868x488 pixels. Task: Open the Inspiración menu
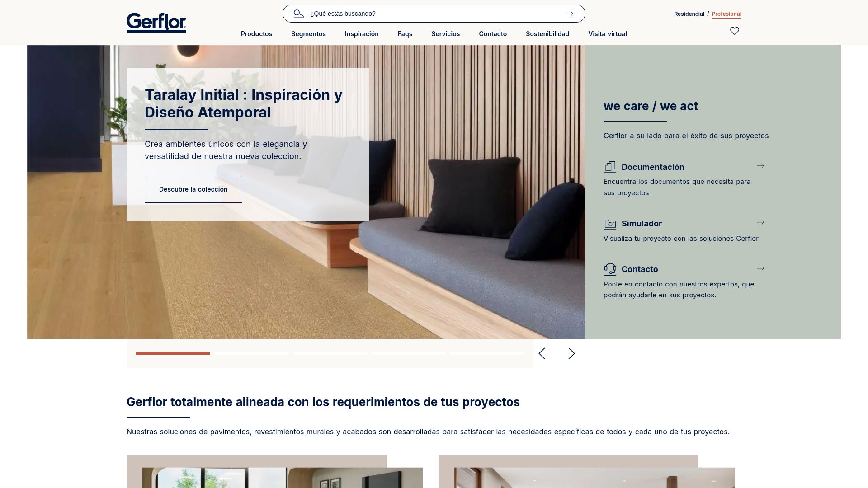click(x=362, y=34)
